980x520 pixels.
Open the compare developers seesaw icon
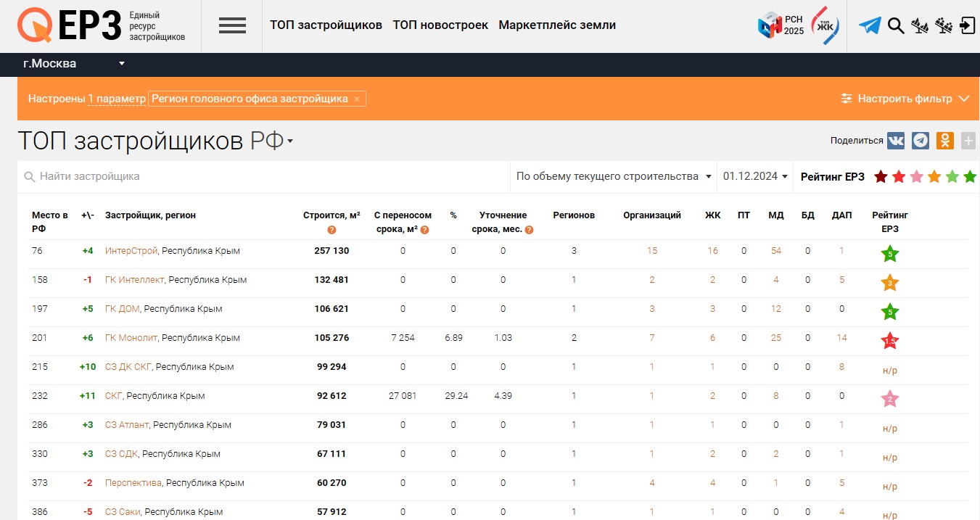(x=944, y=26)
